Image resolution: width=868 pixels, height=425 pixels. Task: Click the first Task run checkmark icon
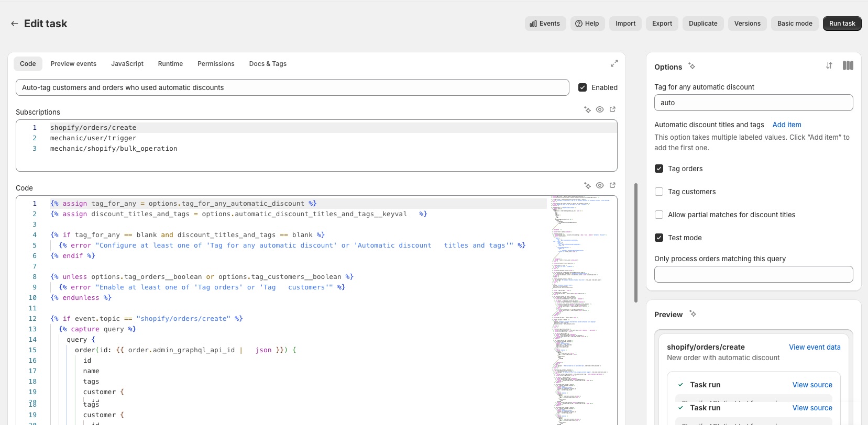point(680,385)
